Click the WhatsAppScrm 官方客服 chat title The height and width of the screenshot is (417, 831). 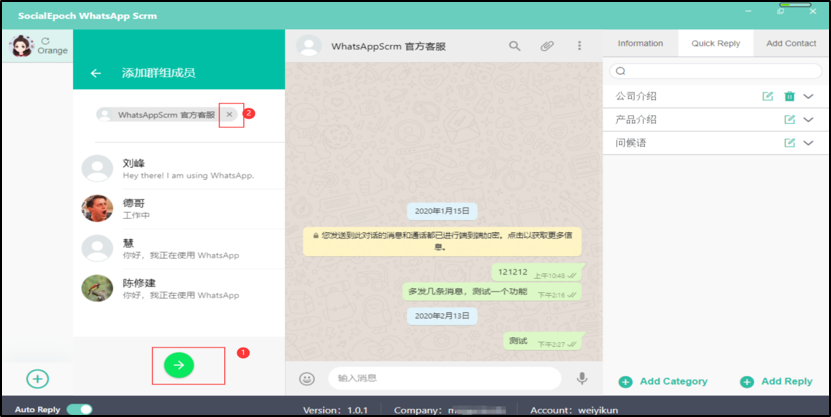pos(388,47)
